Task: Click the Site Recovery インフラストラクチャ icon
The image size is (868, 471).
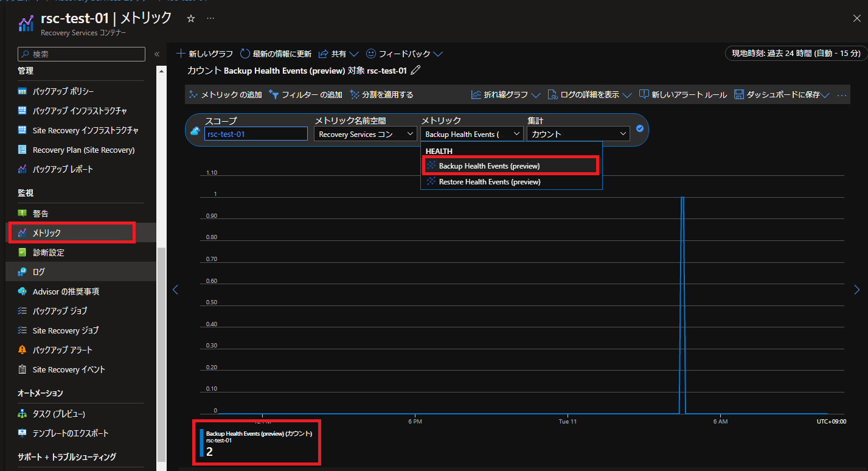Action: [x=22, y=130]
